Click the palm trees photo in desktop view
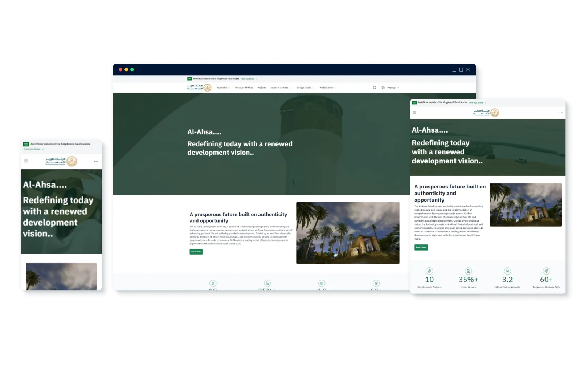 [348, 233]
